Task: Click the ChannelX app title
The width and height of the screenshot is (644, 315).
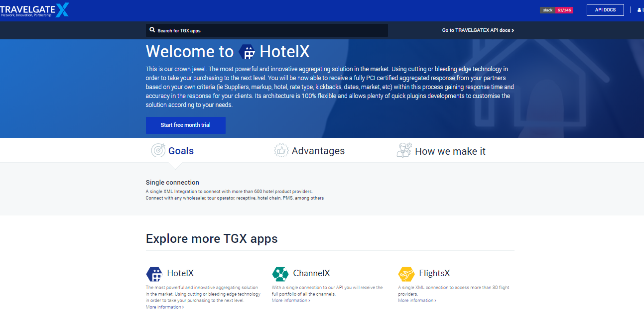Action: point(312,273)
